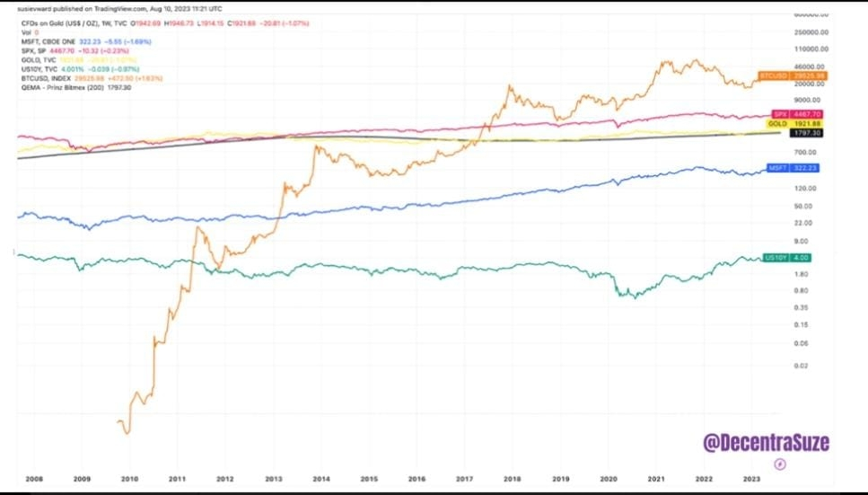Click the pink SPX 4467.70 price tag
Image resolution: width=868 pixels, height=495 pixels.
(796, 114)
